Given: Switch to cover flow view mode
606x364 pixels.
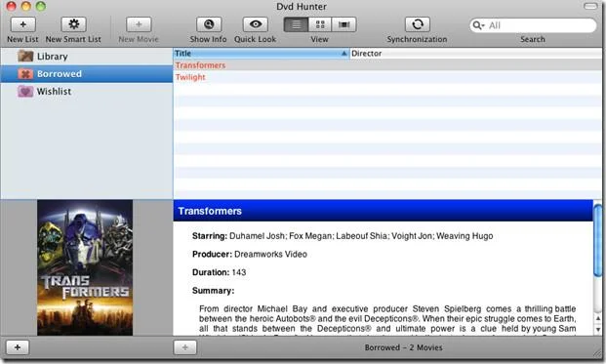Looking at the screenshot, I should coord(343,24).
